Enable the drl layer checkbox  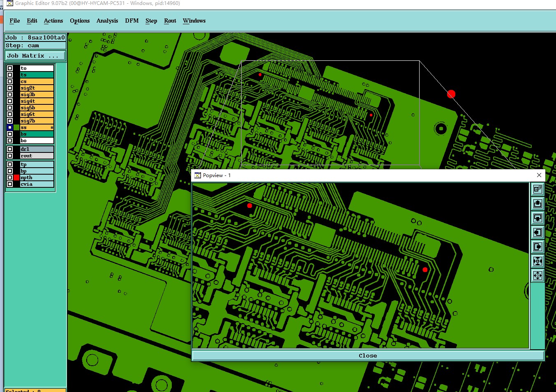(x=10, y=149)
